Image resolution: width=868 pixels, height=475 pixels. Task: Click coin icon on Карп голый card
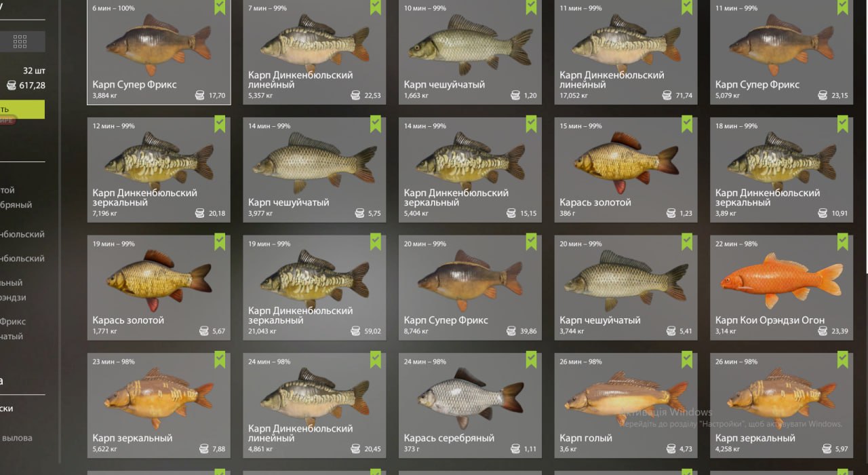[x=671, y=449]
